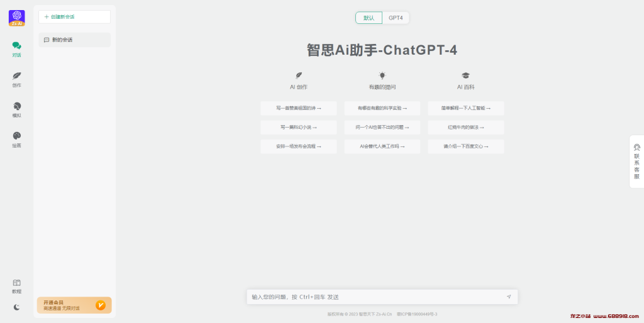Click prompt 写一篇科幻小说
Image resolution: width=644 pixels, height=323 pixels.
pyautogui.click(x=299, y=127)
